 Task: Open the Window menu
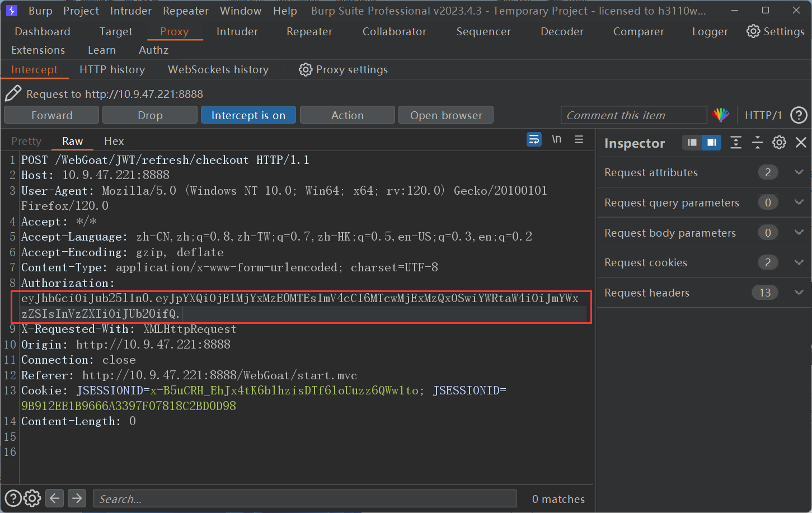[x=241, y=11]
